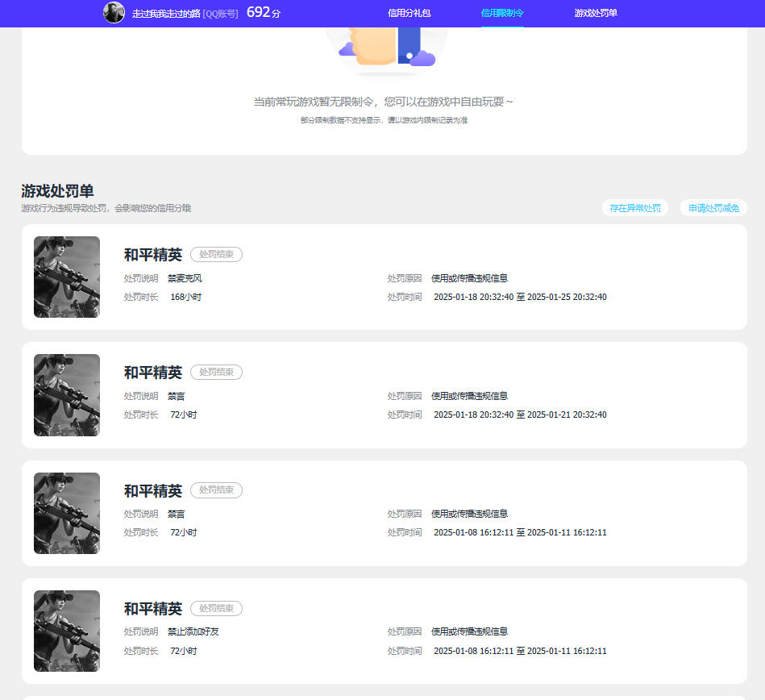The image size is (765, 700).
Task: Click the 处罚结束 badge on the 禁麦克风 card
Action: 216,254
